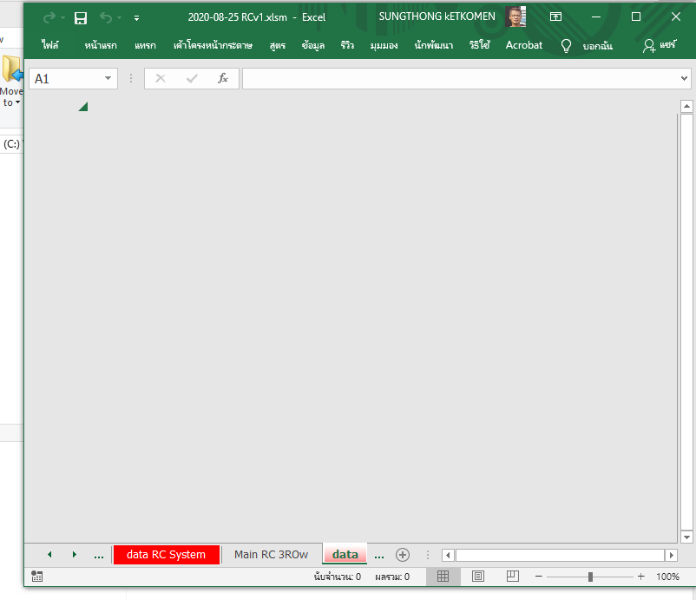Screen dimensions: 696x600
Task: Click the 100% zoom level button
Action: [668, 577]
